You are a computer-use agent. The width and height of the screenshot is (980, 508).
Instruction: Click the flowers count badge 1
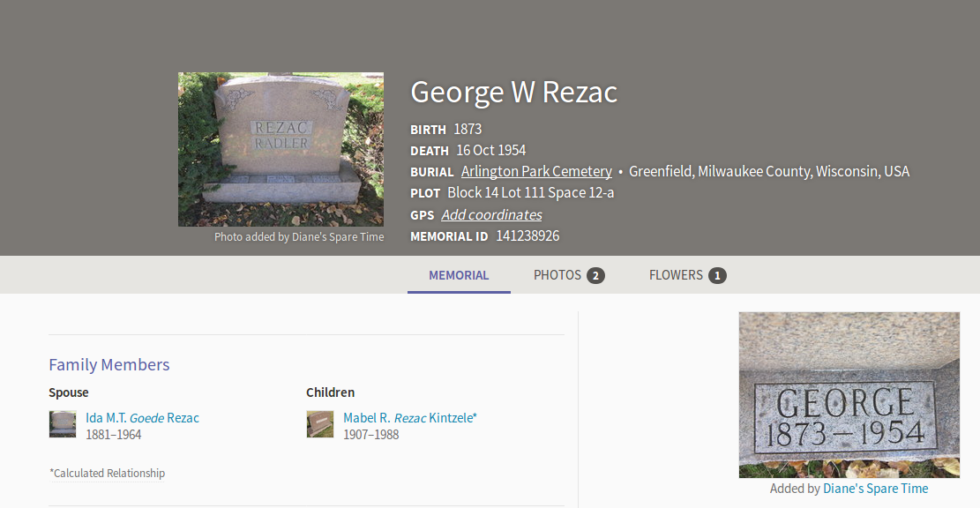click(x=717, y=275)
